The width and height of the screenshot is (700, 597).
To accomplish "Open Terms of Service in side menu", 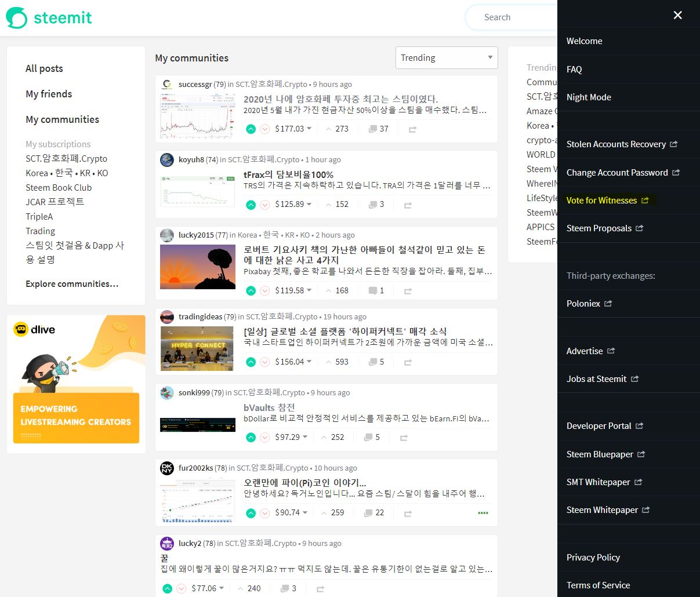I will pyautogui.click(x=598, y=585).
